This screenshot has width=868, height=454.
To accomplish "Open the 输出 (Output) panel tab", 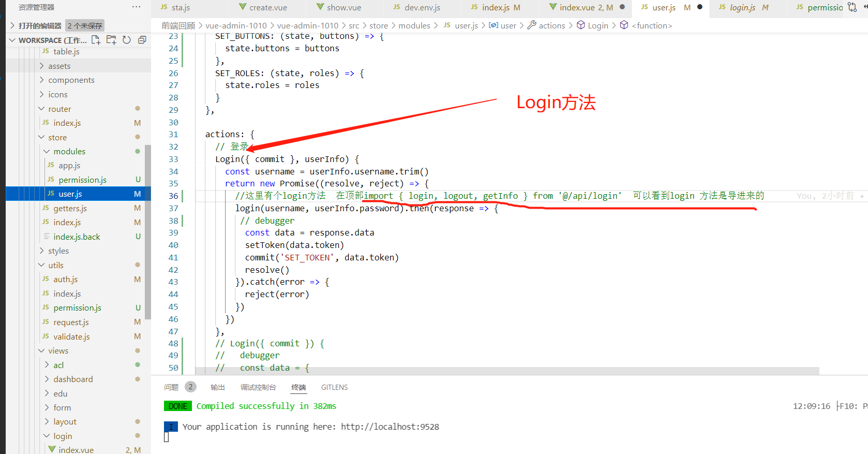I will pyautogui.click(x=218, y=387).
